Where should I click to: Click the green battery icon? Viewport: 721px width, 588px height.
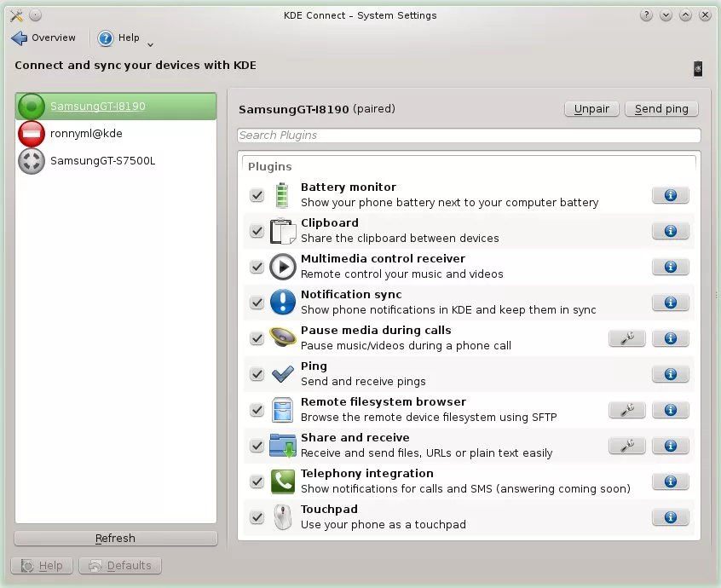(282, 195)
